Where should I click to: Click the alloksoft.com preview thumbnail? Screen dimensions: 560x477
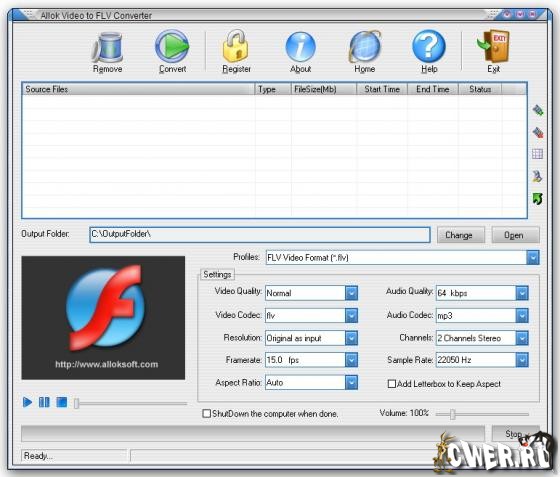[x=103, y=318]
